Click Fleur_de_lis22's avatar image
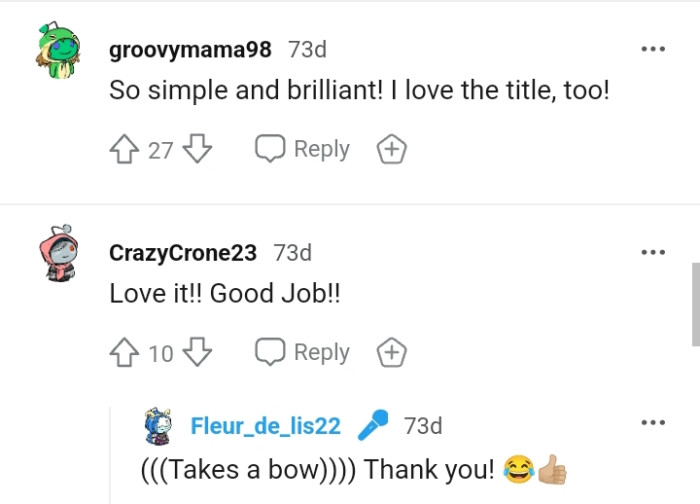Image resolution: width=700 pixels, height=504 pixels. pos(161,427)
